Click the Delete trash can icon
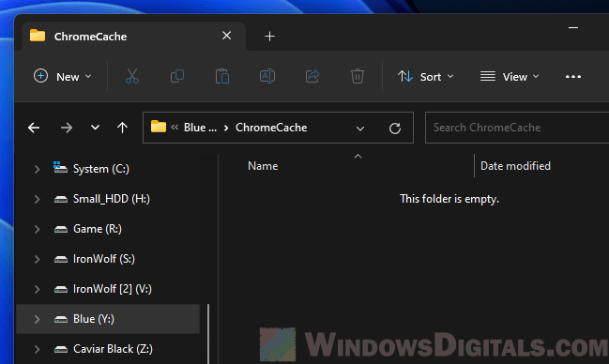 358,76
